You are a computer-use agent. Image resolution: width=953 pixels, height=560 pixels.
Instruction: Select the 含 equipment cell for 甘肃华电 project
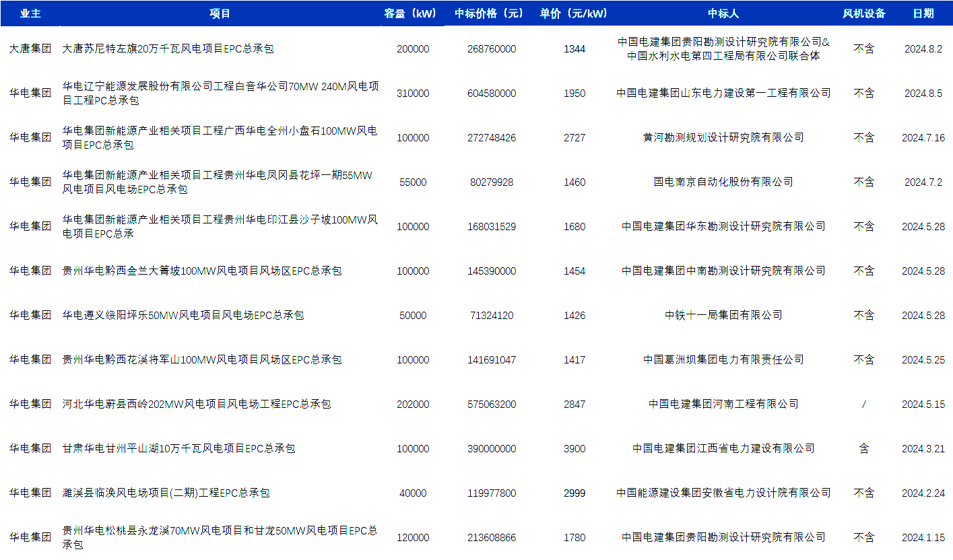[863, 448]
